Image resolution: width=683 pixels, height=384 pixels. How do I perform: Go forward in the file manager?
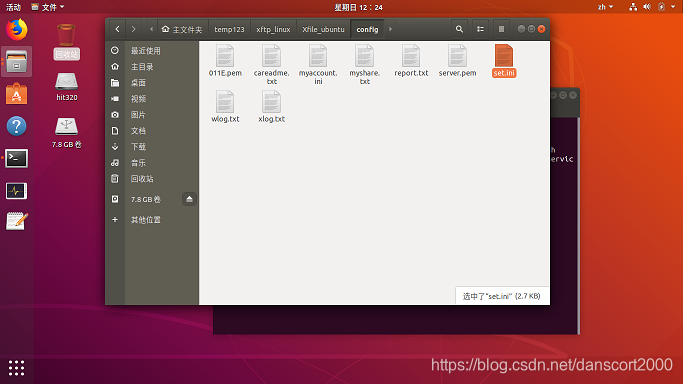(x=133, y=29)
